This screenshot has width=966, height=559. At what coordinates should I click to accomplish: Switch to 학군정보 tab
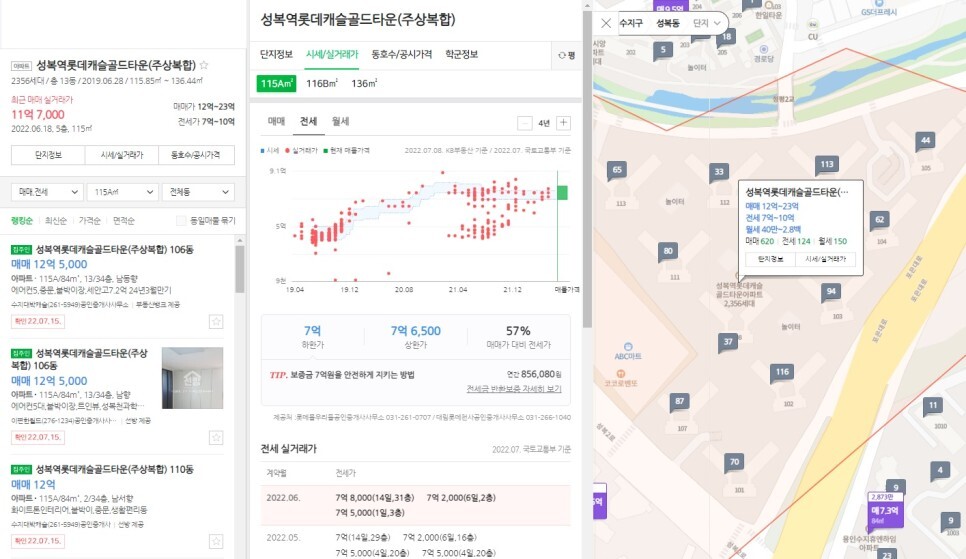461,54
